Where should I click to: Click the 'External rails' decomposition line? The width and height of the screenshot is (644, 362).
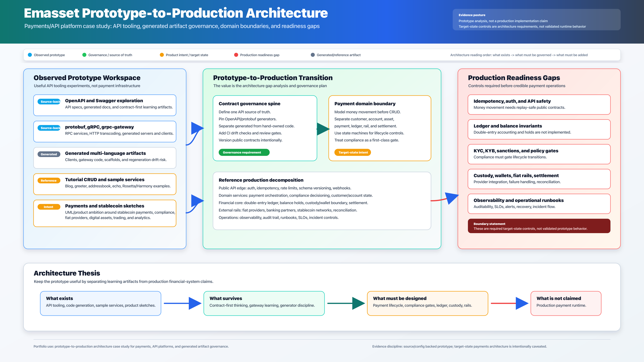[x=288, y=210]
